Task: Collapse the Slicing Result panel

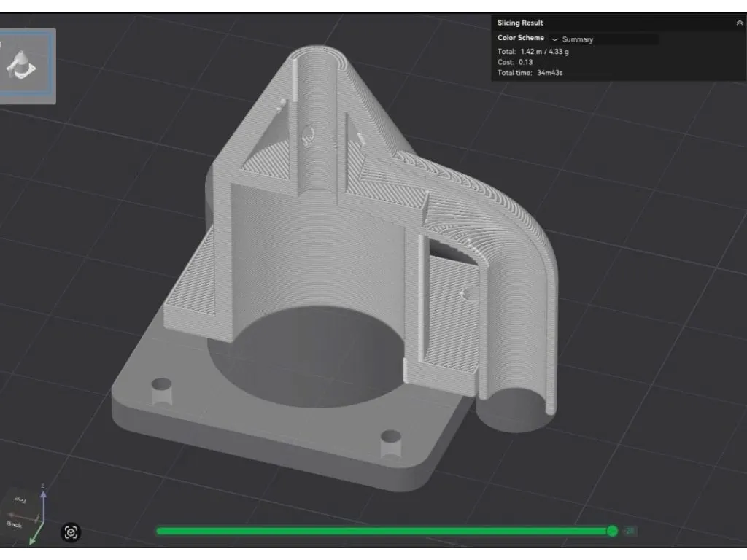Action: [738, 23]
